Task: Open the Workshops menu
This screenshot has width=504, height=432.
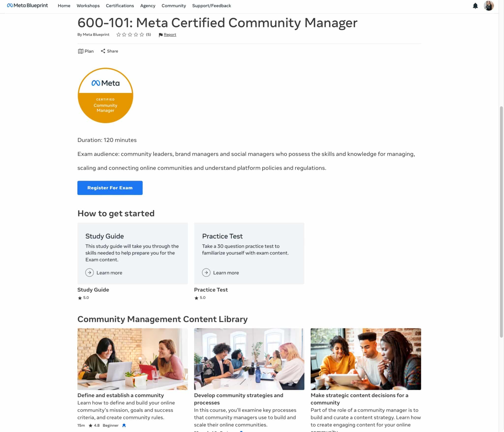Action: pyautogui.click(x=88, y=6)
